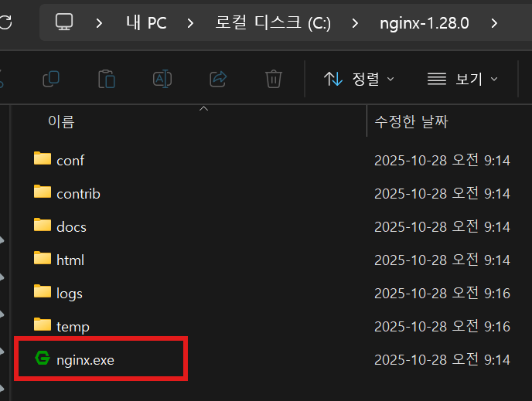
Task: Select the logs folder name
Action: (x=70, y=294)
